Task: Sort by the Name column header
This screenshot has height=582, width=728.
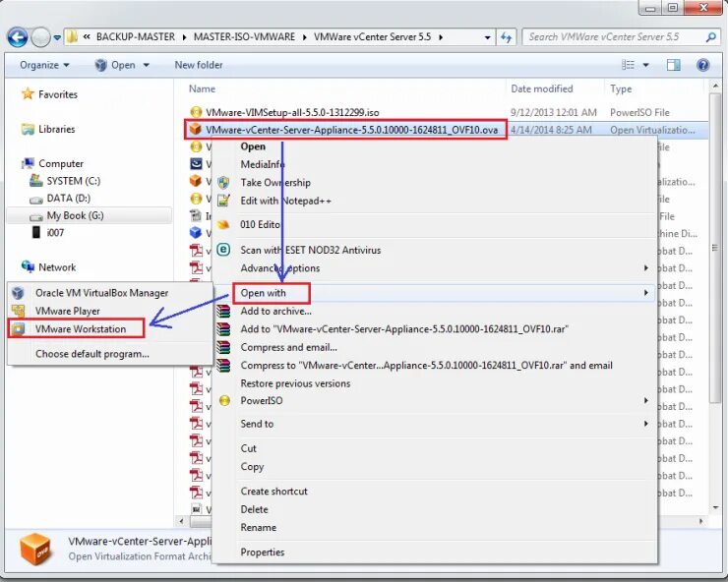Action: [202, 88]
